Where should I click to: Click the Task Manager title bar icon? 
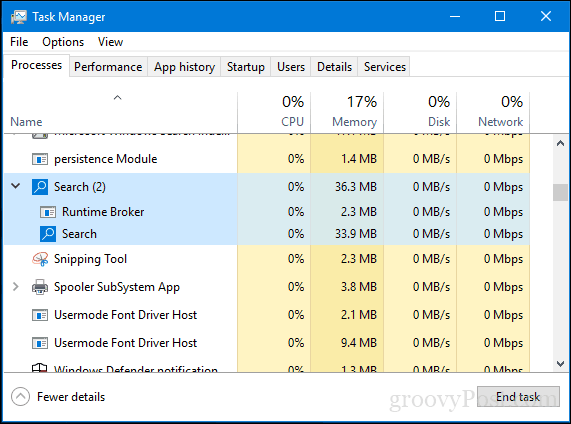tap(19, 17)
